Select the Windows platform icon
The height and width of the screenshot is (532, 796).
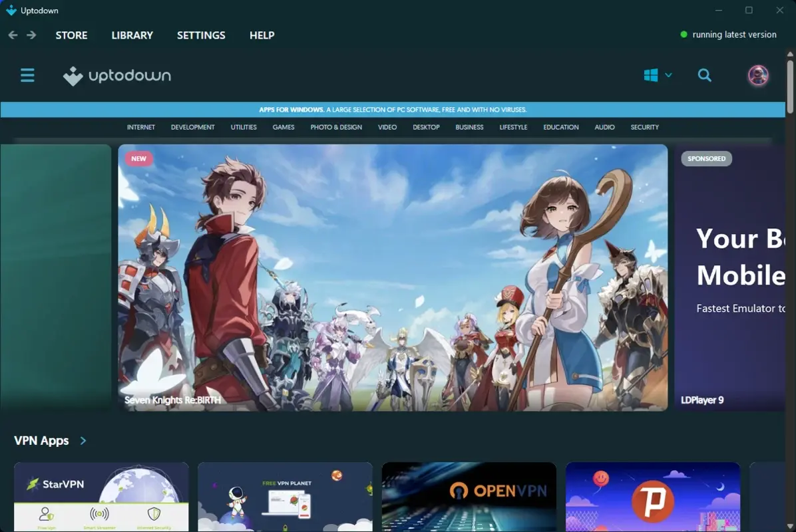(x=650, y=75)
